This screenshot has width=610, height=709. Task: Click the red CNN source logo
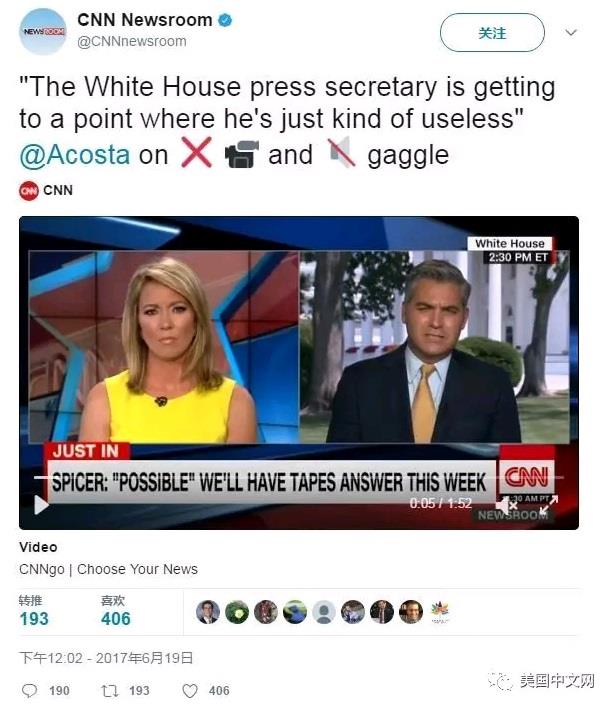[29, 191]
